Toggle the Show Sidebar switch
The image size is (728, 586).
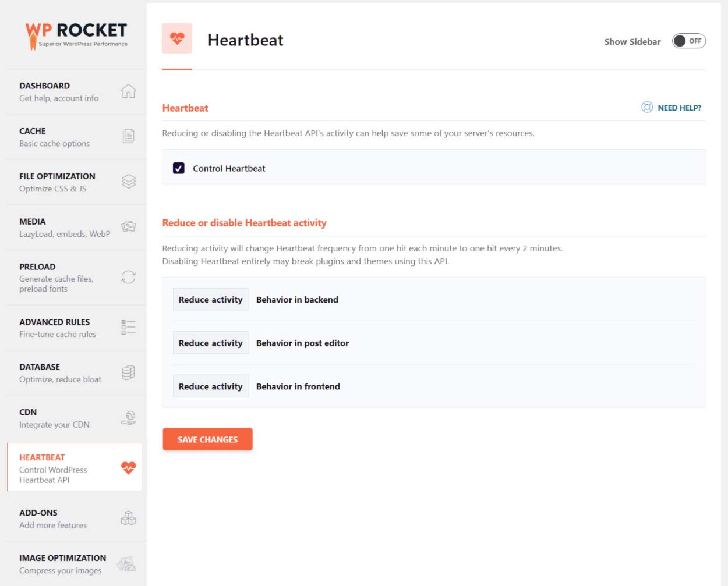tap(689, 41)
